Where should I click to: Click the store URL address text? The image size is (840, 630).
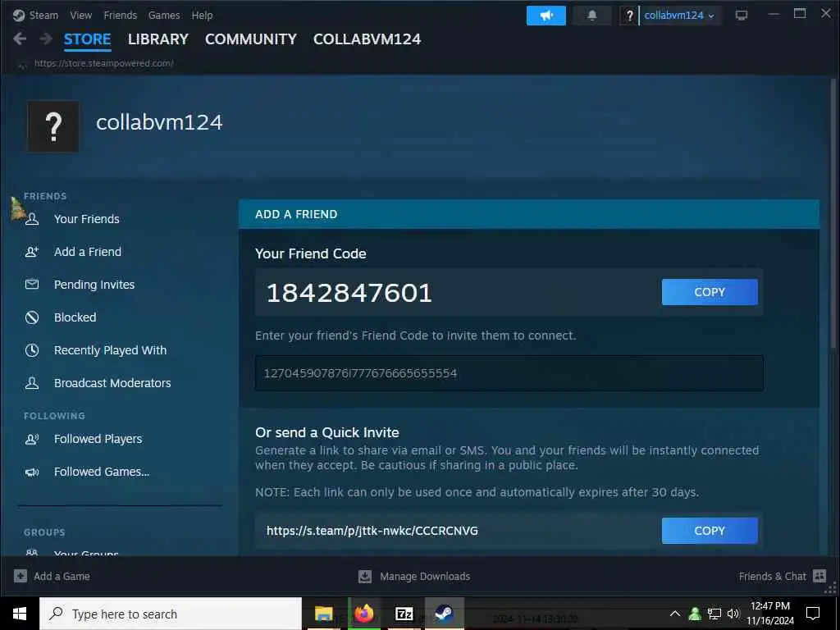[104, 63]
